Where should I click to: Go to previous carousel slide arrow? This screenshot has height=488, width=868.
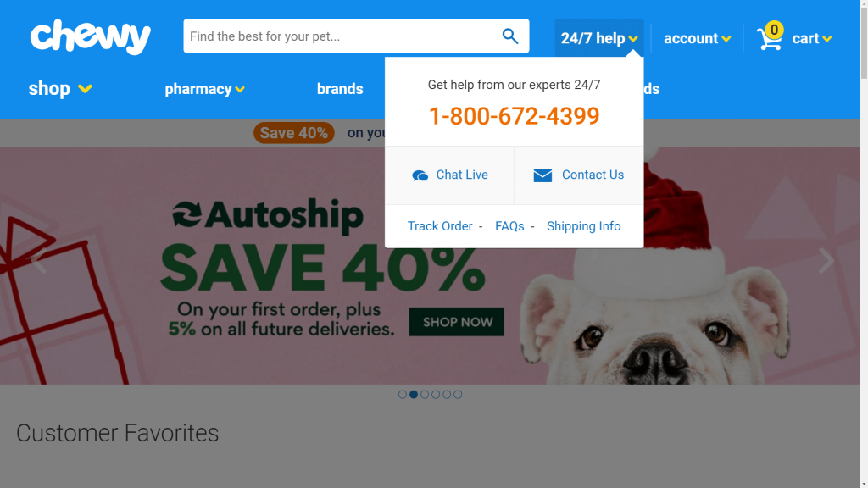pyautogui.click(x=38, y=260)
